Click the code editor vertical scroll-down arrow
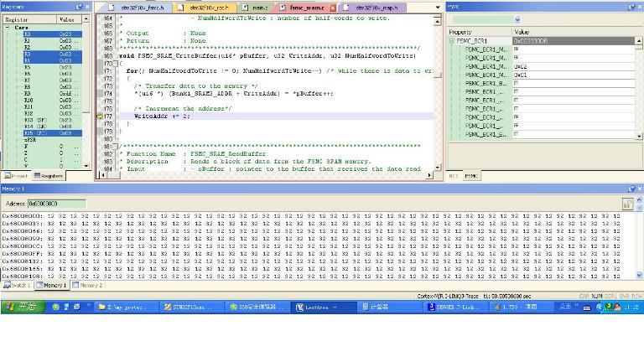The image size is (644, 362). (x=437, y=168)
